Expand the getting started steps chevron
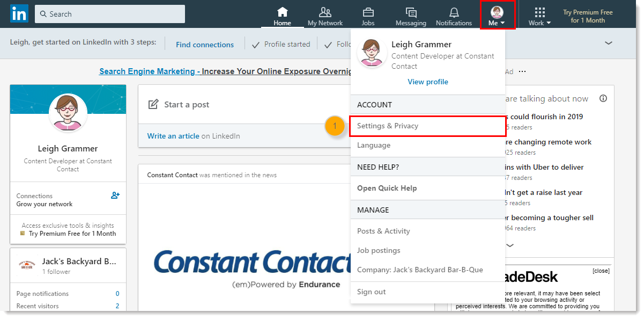The height and width of the screenshot is (319, 644). (608, 43)
